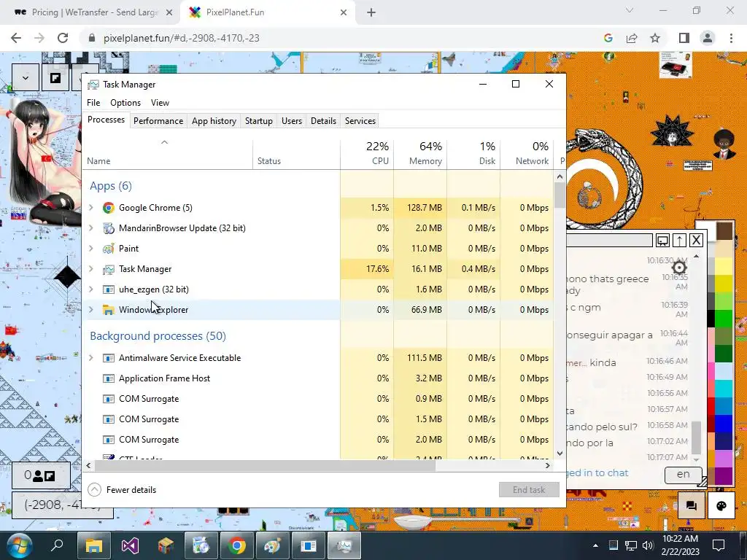This screenshot has width=747, height=560.
Task: Open the volume icon in the system tray
Action: click(648, 545)
